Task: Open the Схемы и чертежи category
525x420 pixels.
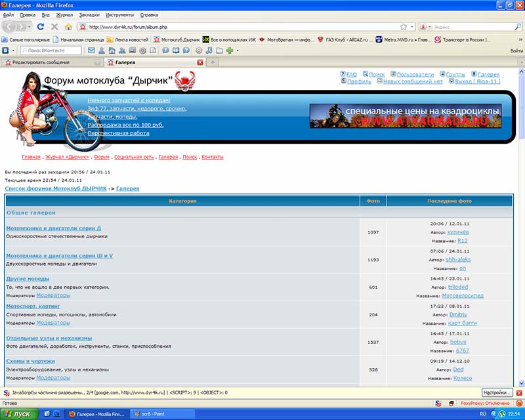Action: tap(30, 361)
